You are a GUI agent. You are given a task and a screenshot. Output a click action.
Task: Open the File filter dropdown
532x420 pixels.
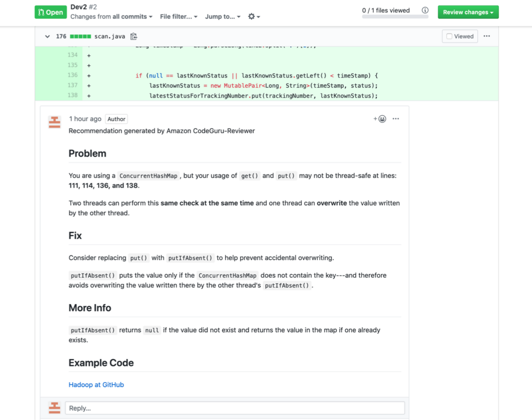coord(179,17)
